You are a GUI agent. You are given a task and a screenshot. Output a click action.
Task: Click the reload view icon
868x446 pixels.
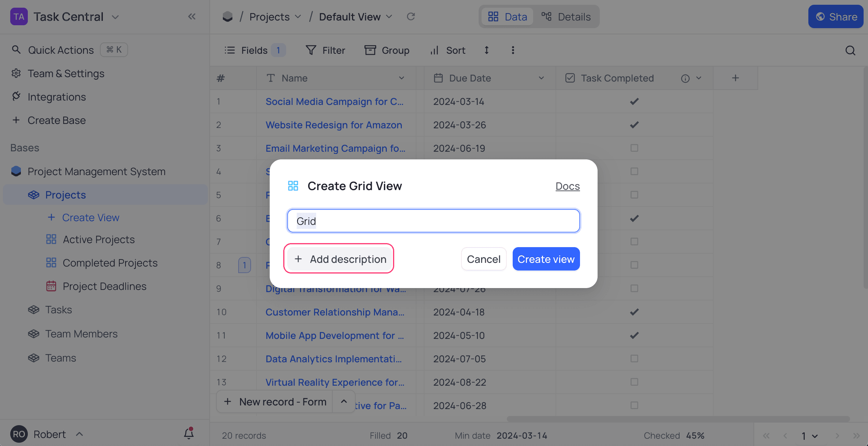[411, 16]
